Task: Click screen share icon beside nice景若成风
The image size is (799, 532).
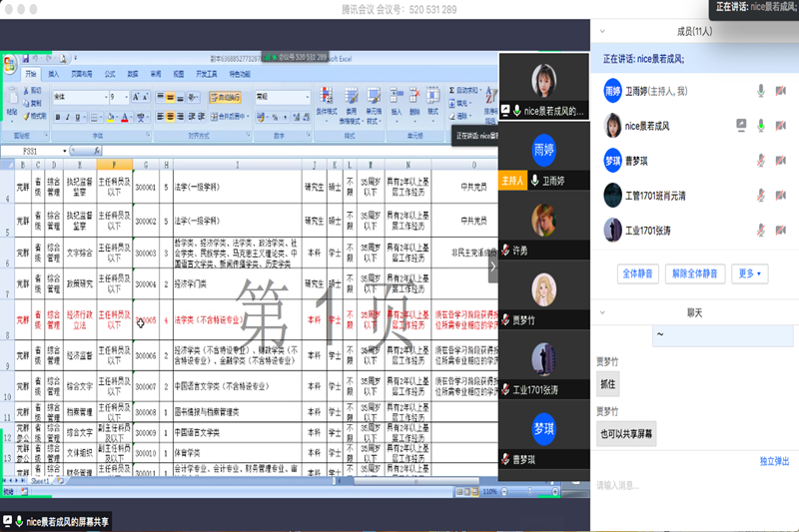Action: [x=741, y=125]
